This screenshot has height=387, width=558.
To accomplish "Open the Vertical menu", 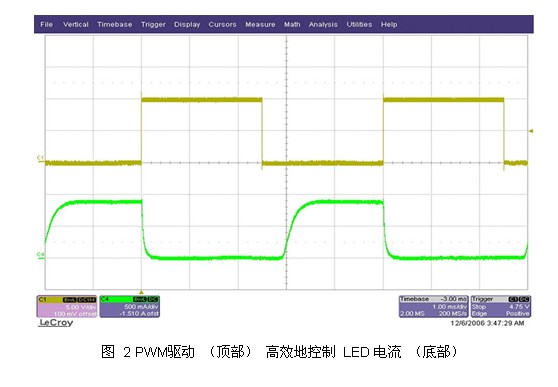I will click(x=75, y=25).
